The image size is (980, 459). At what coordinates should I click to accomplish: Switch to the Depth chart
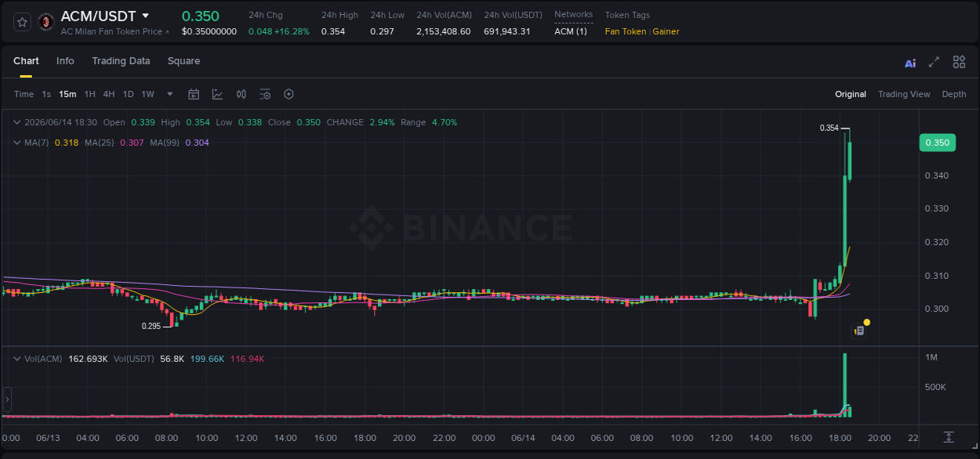coord(954,94)
